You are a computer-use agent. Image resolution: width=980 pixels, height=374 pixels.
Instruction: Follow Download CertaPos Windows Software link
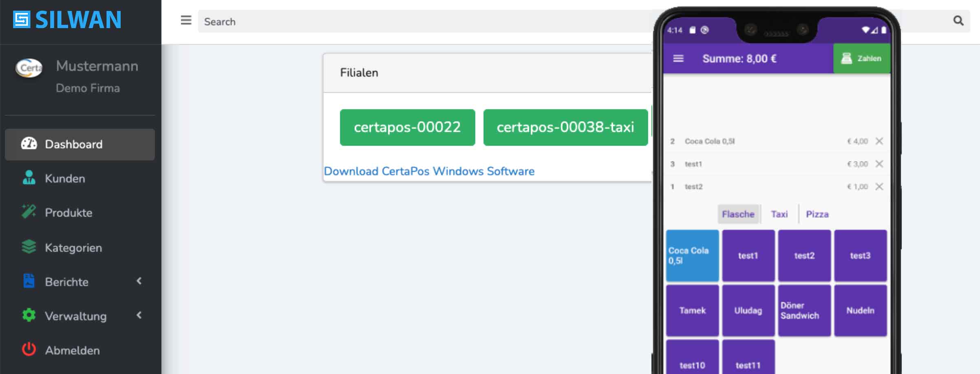tap(429, 171)
